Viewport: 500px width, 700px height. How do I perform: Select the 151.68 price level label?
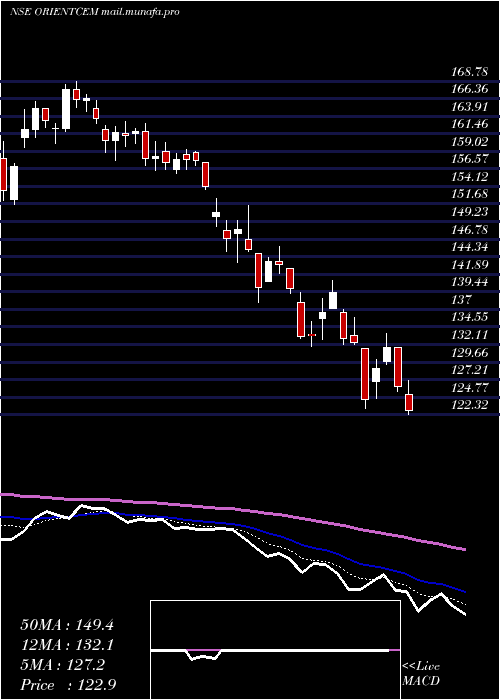click(469, 194)
